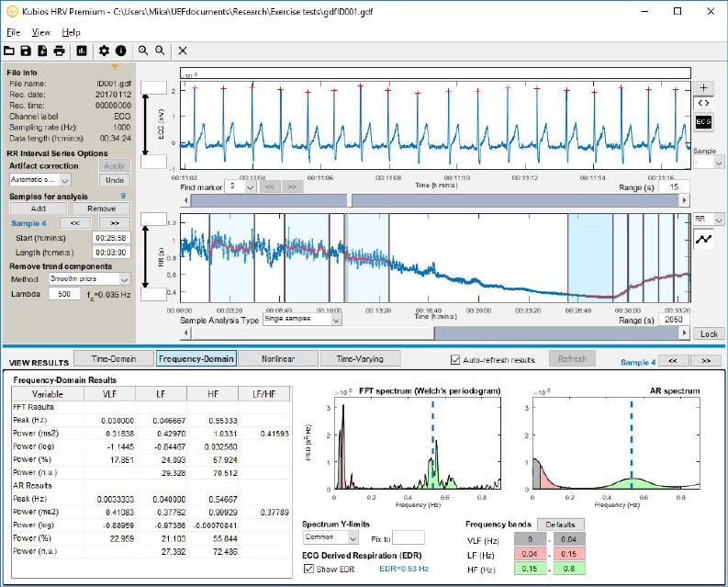This screenshot has height=587, width=728.
Task: Click the zoom in magnifier icon
Action: point(143,51)
